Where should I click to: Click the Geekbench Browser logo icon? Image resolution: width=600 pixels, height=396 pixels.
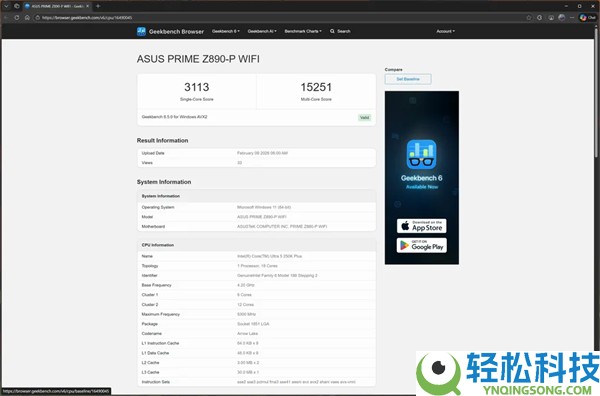141,31
